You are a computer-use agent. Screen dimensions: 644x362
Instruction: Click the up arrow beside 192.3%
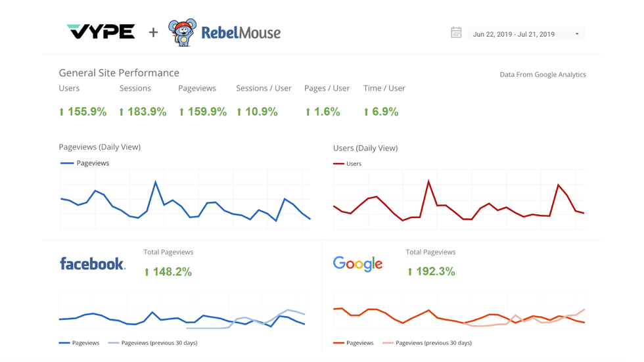tap(410, 272)
